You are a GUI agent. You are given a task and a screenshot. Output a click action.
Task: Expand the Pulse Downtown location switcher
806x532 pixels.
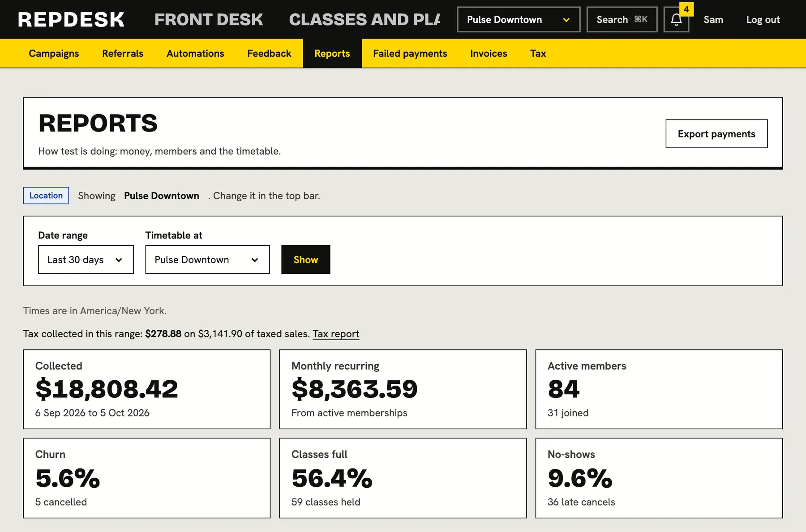(519, 20)
